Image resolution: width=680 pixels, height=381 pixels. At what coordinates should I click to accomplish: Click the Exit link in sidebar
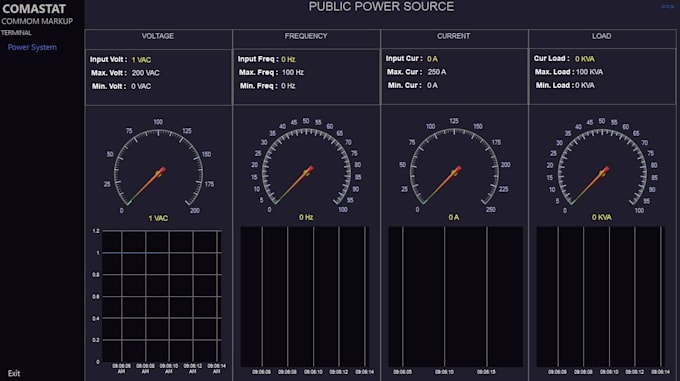pyautogui.click(x=14, y=373)
